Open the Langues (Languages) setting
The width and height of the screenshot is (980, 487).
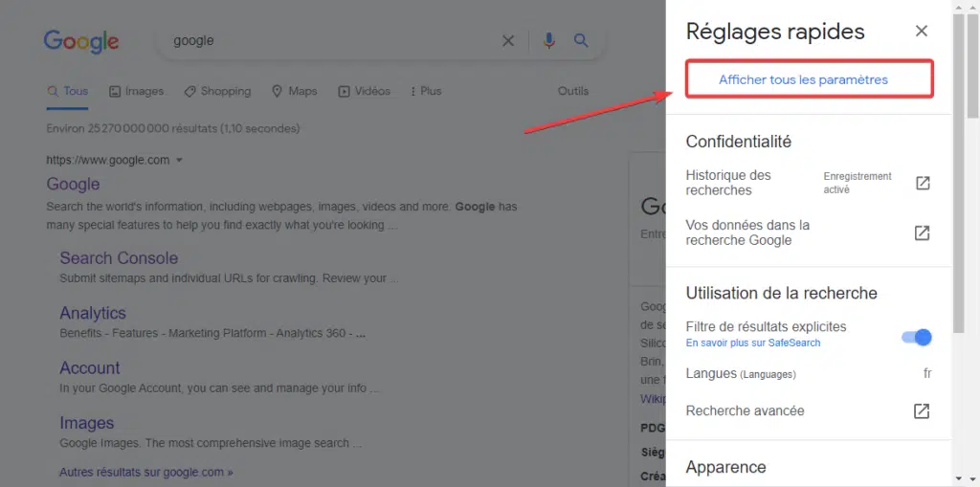[x=809, y=374]
